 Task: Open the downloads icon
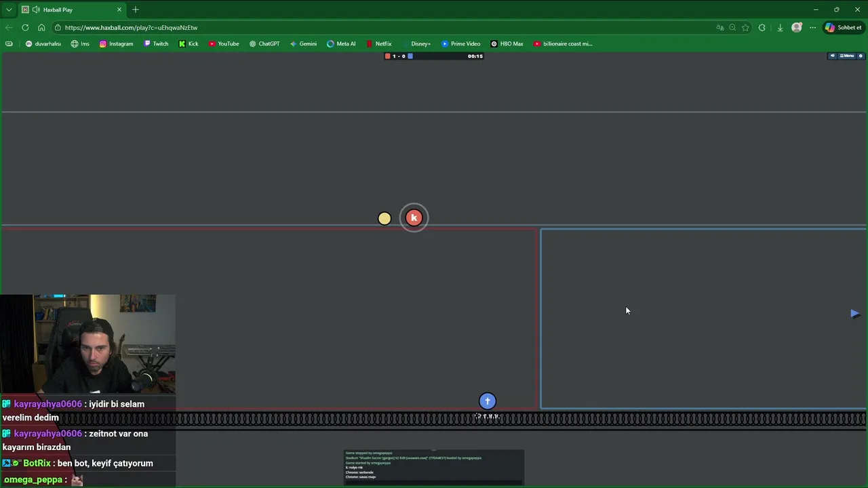click(780, 28)
